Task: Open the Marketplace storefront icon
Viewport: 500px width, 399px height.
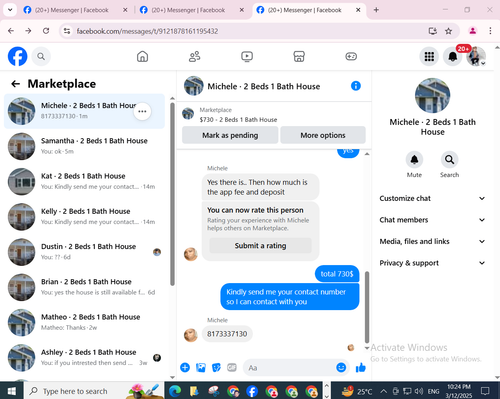Action: (299, 56)
